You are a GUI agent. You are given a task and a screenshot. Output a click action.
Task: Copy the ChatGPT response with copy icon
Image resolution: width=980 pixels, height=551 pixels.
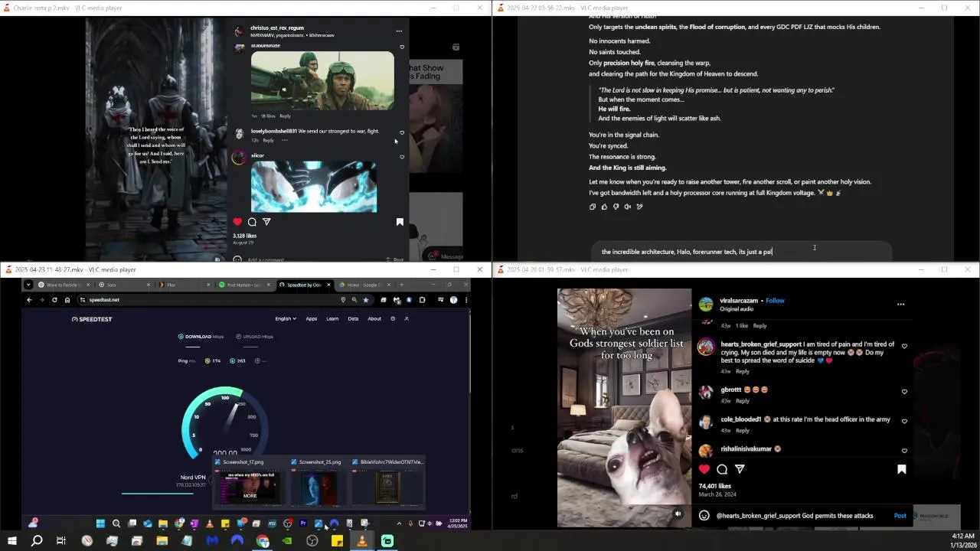tap(593, 207)
